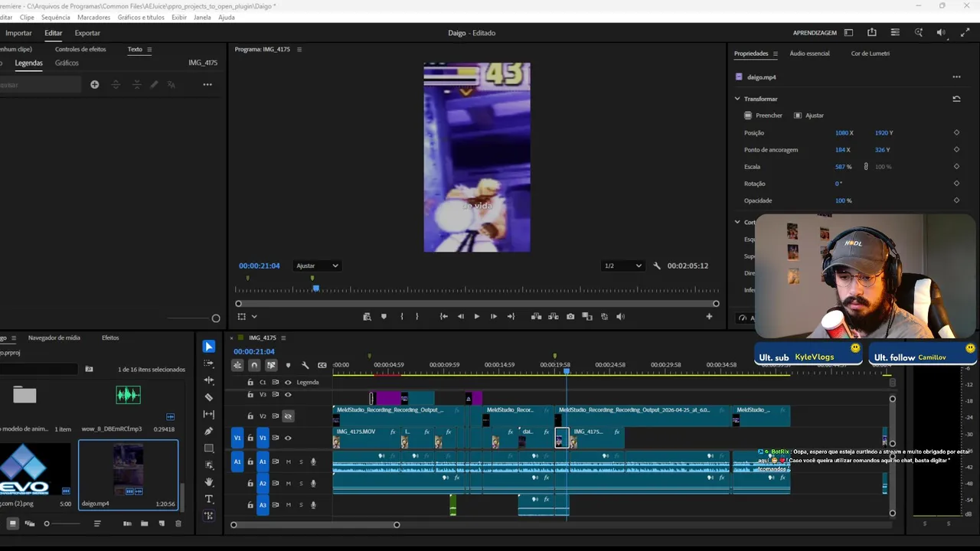Open the button editor plus icon
The width and height of the screenshot is (980, 551).
pyautogui.click(x=709, y=316)
